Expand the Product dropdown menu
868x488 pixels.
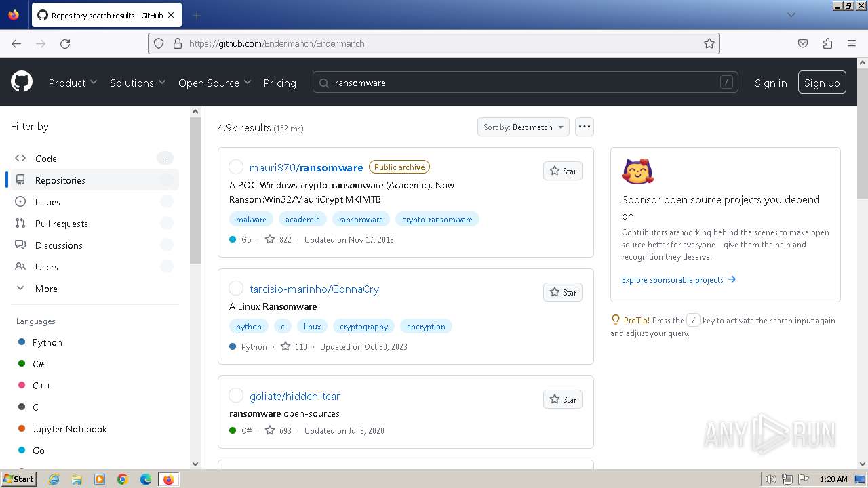tap(73, 83)
